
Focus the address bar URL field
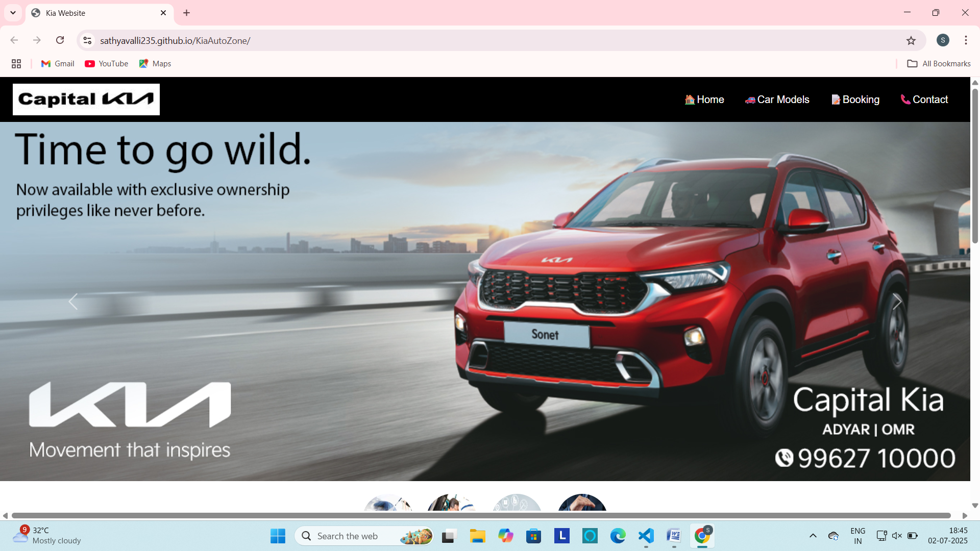(500, 40)
